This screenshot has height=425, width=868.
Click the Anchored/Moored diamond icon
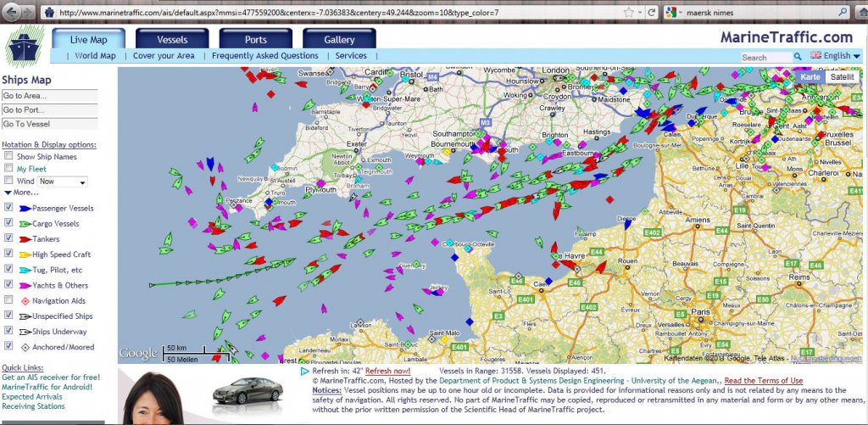[25, 348]
